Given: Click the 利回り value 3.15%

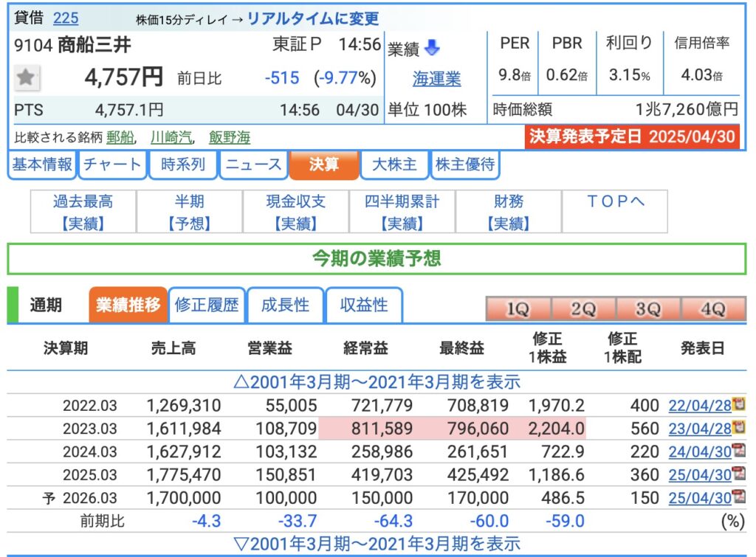Looking at the screenshot, I should 629,75.
